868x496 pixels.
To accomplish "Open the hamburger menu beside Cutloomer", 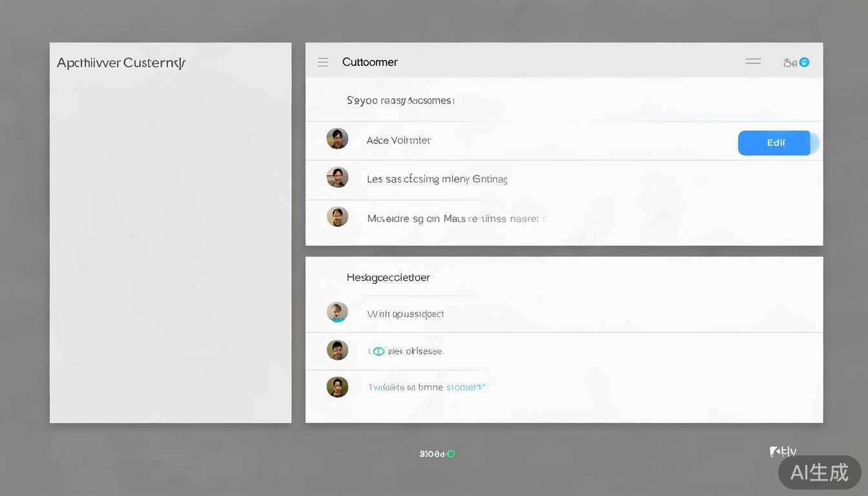I will tap(323, 62).
